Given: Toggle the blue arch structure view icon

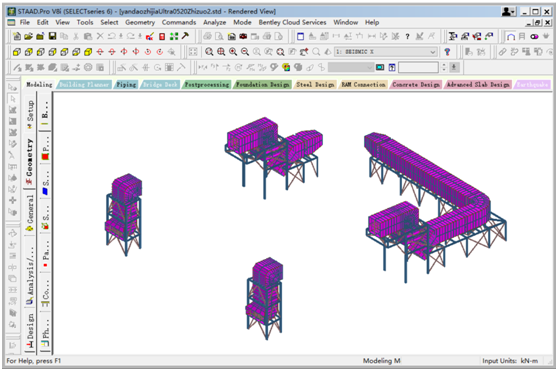Looking at the screenshot, I should (511, 36).
